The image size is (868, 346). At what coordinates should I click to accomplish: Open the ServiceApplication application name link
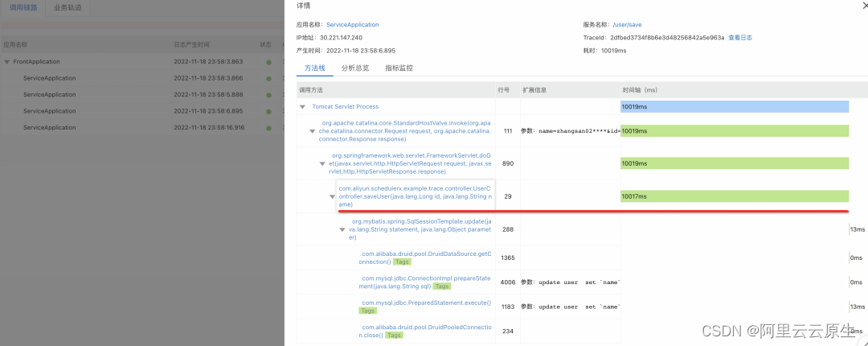point(353,25)
